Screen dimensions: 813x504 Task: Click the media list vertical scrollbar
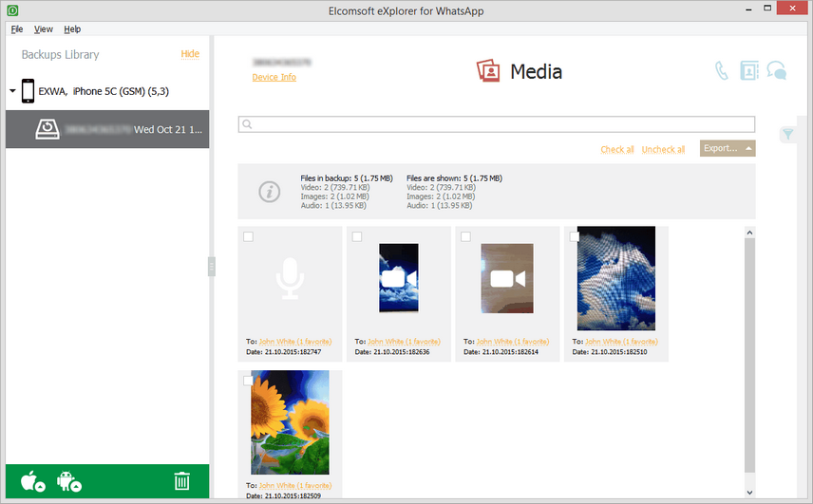pos(749,355)
